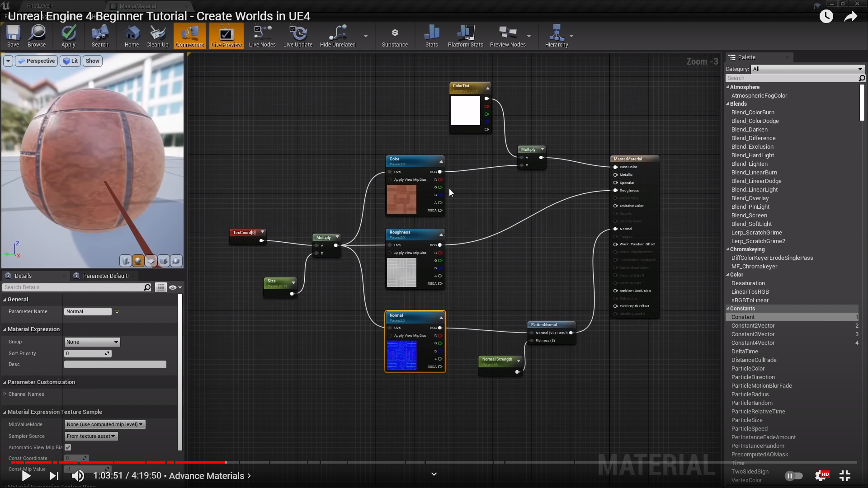Open the Platform Stats icon
Image resolution: width=868 pixels, height=488 pixels.
[465, 35]
